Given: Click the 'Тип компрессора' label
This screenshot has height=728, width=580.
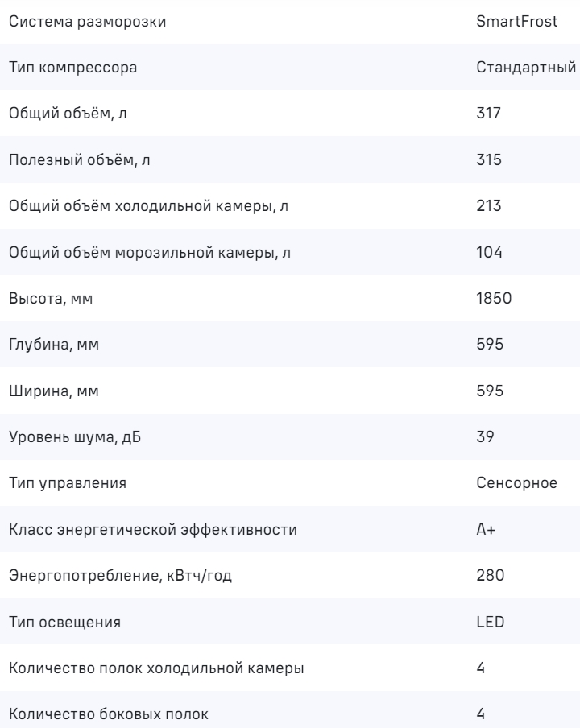Looking at the screenshot, I should tap(72, 68).
